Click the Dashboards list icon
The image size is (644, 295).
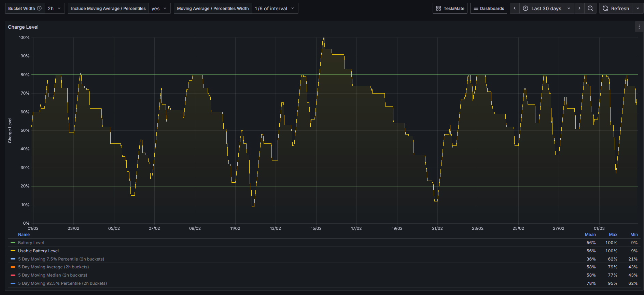tap(476, 8)
